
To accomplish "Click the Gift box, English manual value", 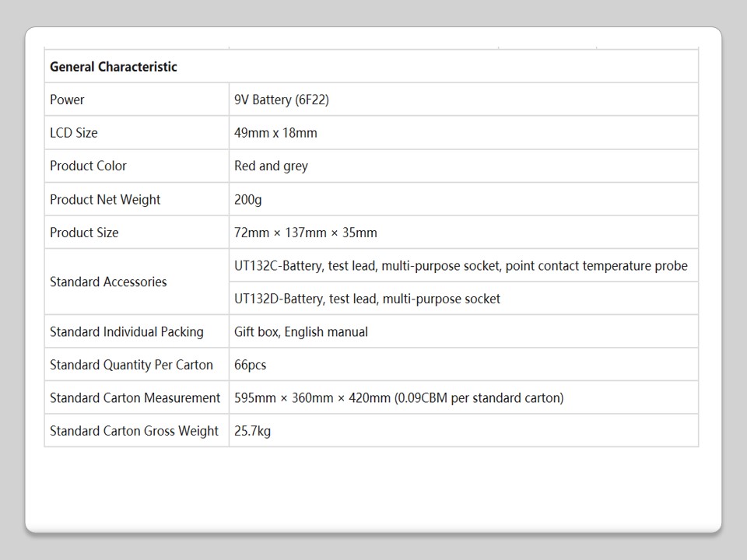I will click(x=301, y=331).
